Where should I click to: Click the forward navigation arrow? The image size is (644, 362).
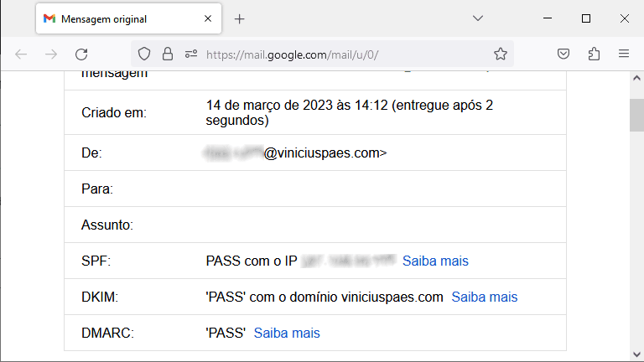point(51,54)
